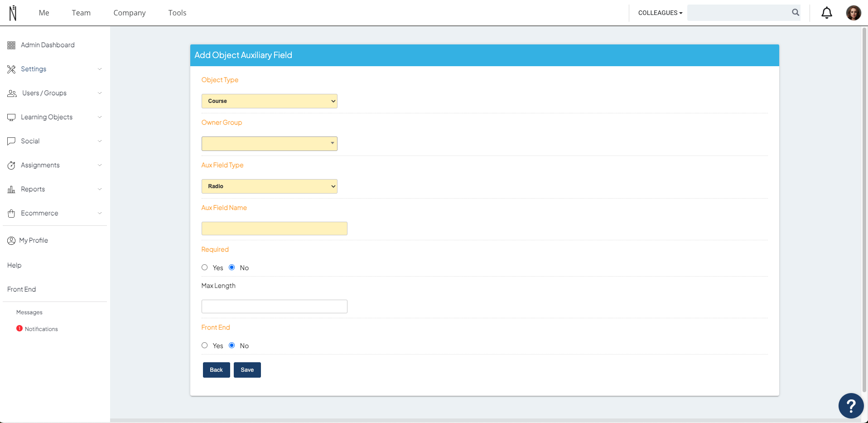Expand the Learning Objects chevron
The height and width of the screenshot is (423, 868).
[100, 117]
